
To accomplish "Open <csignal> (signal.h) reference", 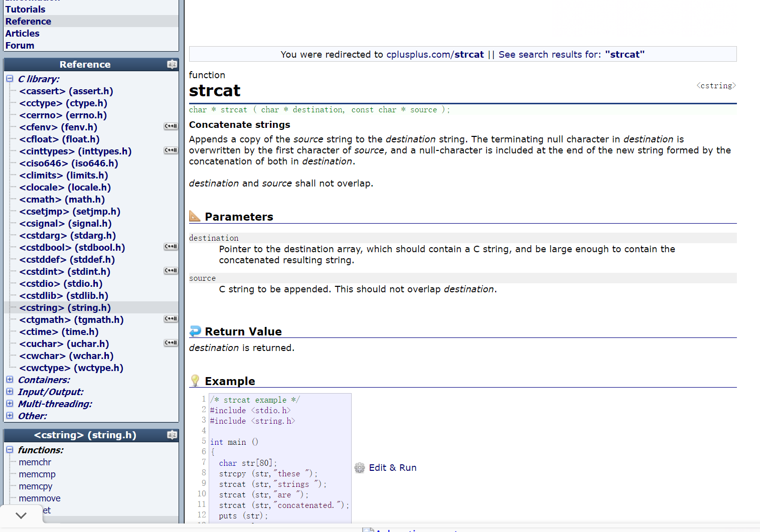I will tap(65, 223).
